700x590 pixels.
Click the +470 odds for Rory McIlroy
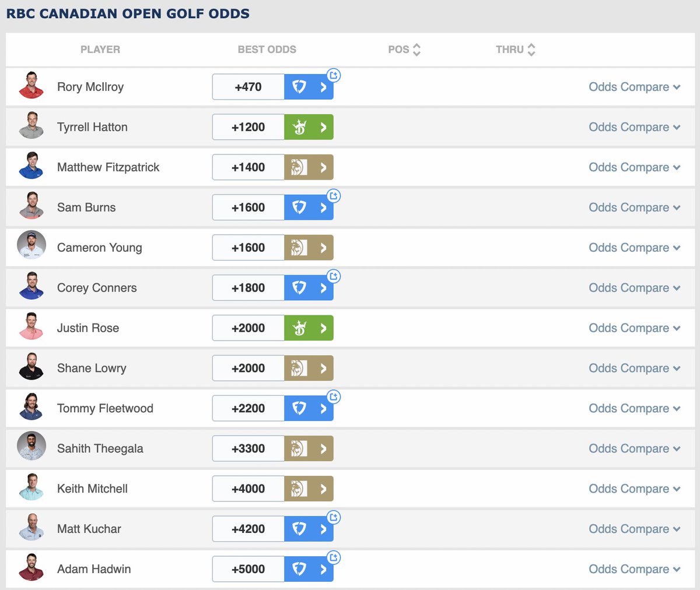[249, 87]
